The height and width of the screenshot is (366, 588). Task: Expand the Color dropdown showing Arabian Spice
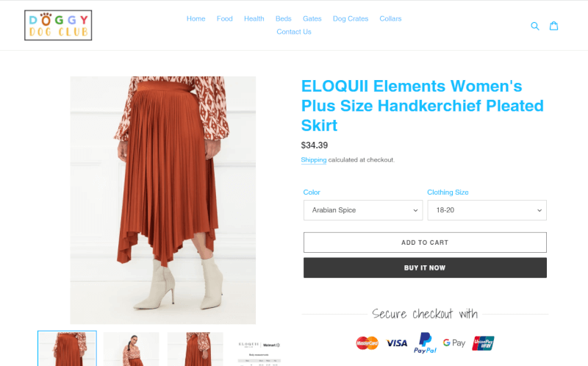(x=363, y=210)
